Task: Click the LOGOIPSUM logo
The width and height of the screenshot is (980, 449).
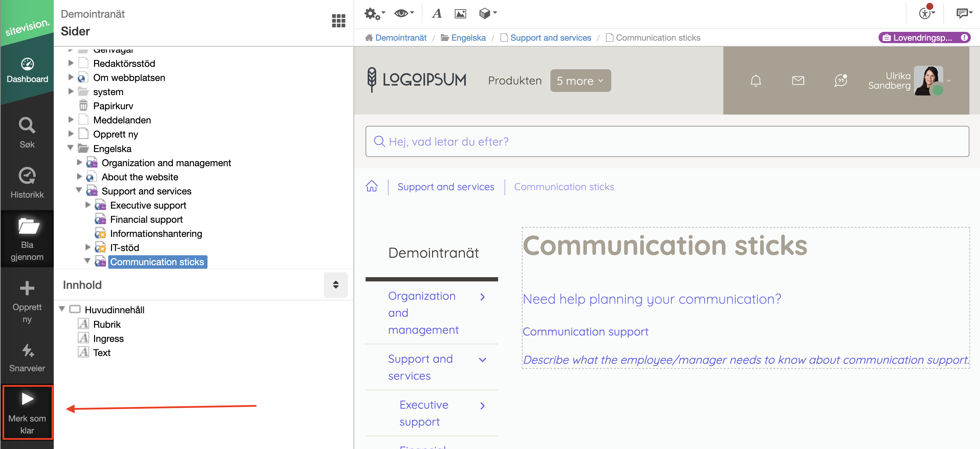Action: click(417, 80)
